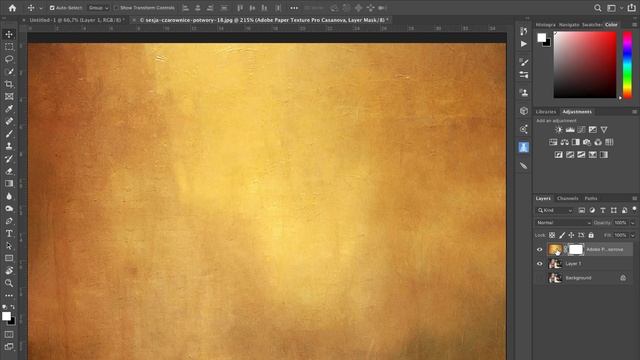Select the Background layer thumbnail
This screenshot has height=360, width=640.
pos(555,278)
